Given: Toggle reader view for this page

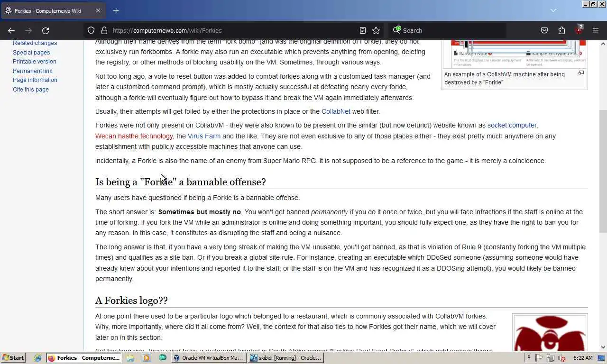Looking at the screenshot, I should (363, 30).
